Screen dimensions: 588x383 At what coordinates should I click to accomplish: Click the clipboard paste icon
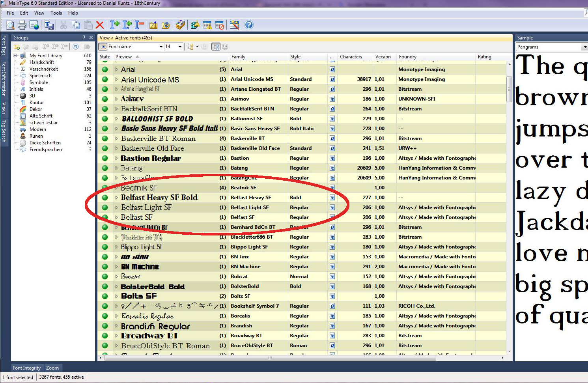coord(88,25)
